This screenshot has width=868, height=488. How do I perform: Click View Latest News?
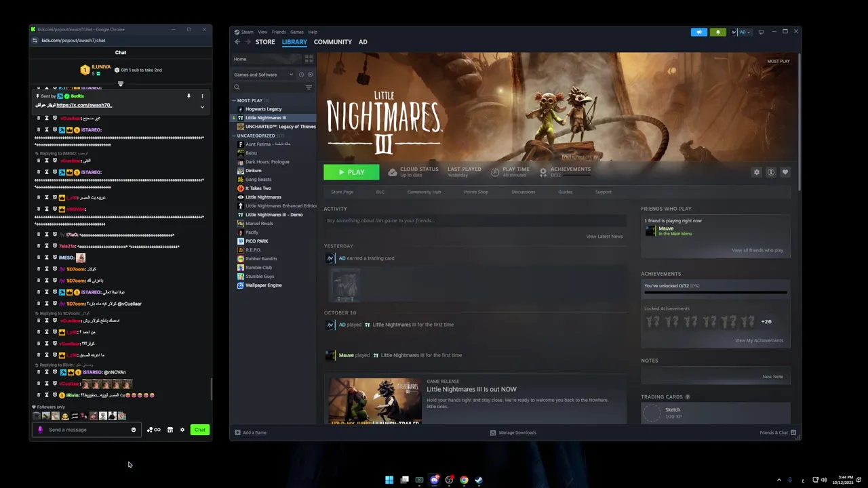(x=604, y=237)
